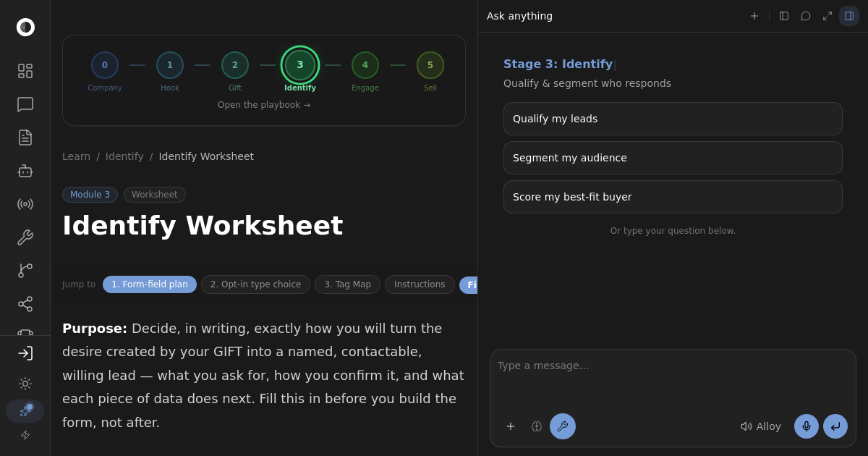868x456 pixels.
Task: Jump to 2. Opt-in type choice
Action: coord(255,284)
